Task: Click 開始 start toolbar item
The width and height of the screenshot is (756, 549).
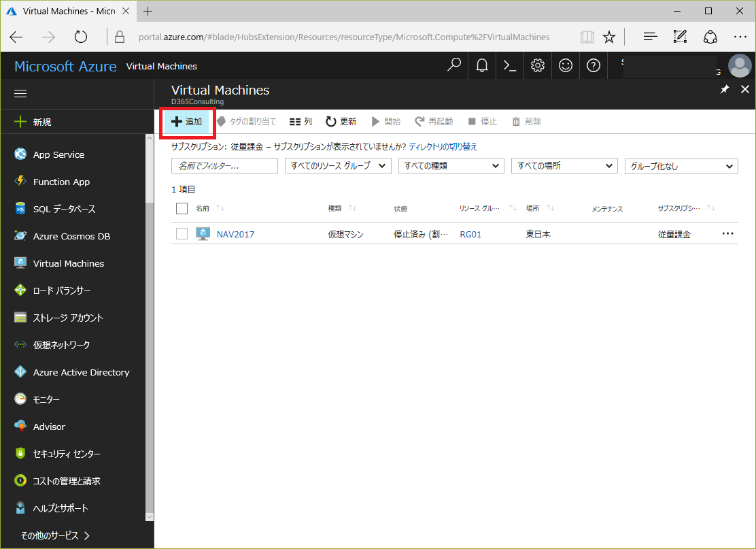Action: click(x=385, y=122)
